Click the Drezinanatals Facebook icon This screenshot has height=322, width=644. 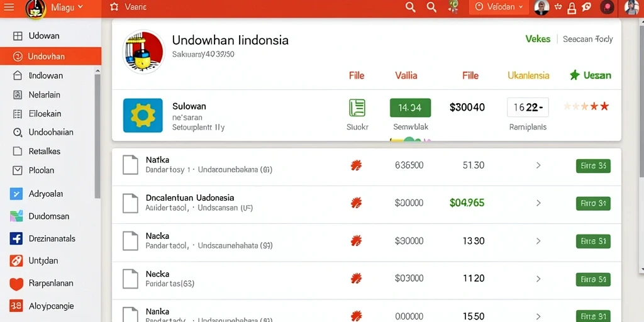16,238
